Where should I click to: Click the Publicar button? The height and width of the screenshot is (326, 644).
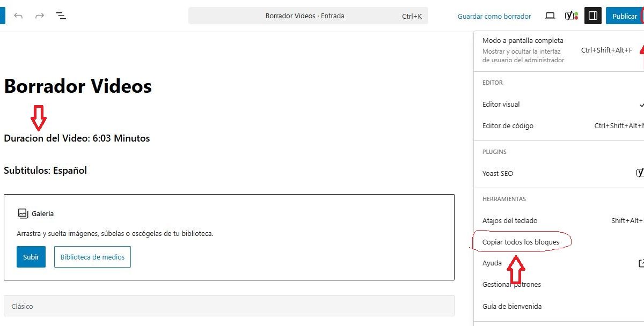624,16
